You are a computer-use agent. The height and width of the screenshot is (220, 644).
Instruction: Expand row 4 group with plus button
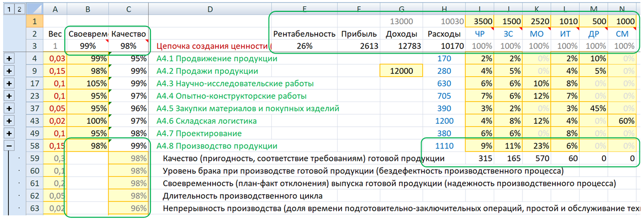9,59
